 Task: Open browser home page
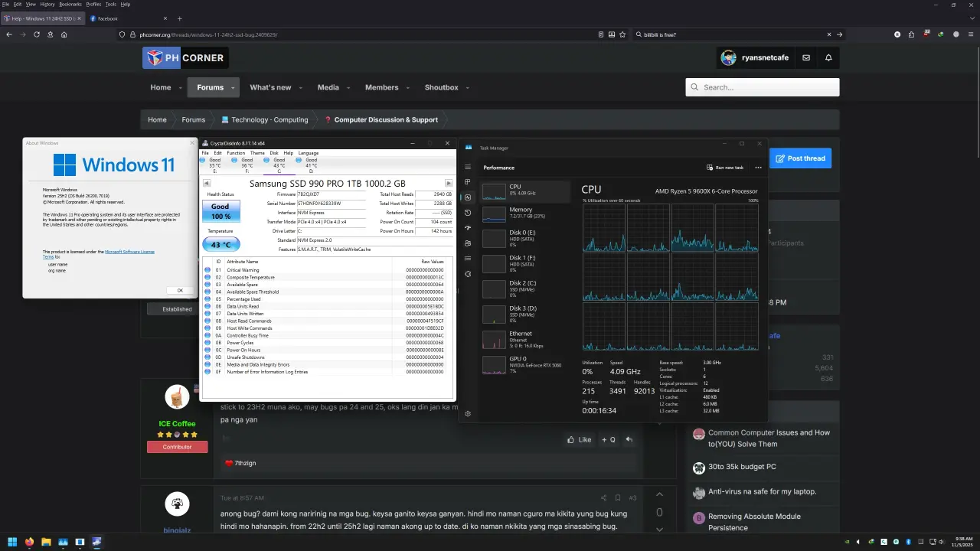[64, 34]
